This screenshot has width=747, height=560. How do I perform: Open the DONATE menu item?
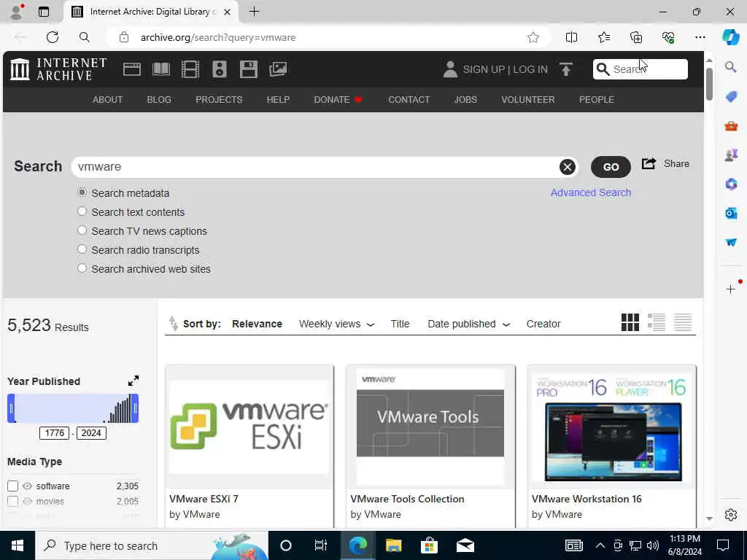click(x=338, y=99)
